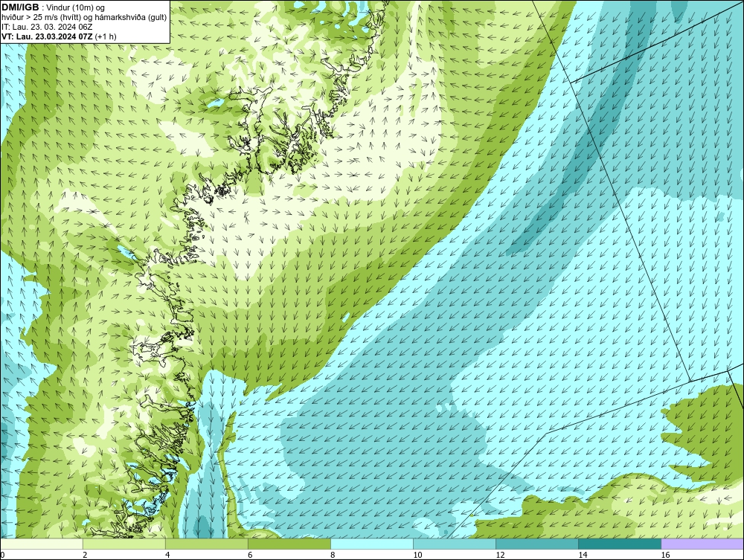Click the 6–8 m/s olive green swatch

click(x=289, y=544)
